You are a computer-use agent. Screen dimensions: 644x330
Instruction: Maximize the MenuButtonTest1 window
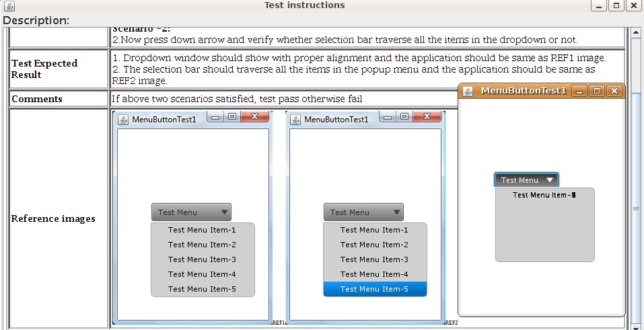(597, 91)
